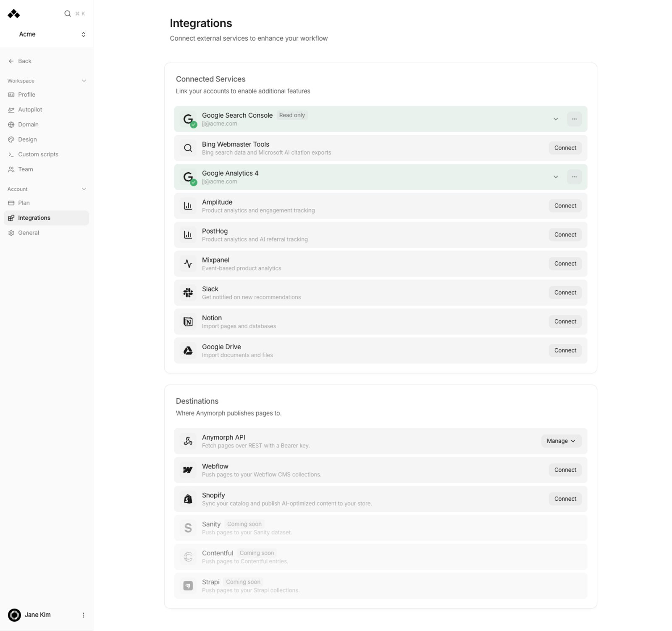
Task: Connect Amplitude
Action: click(565, 206)
